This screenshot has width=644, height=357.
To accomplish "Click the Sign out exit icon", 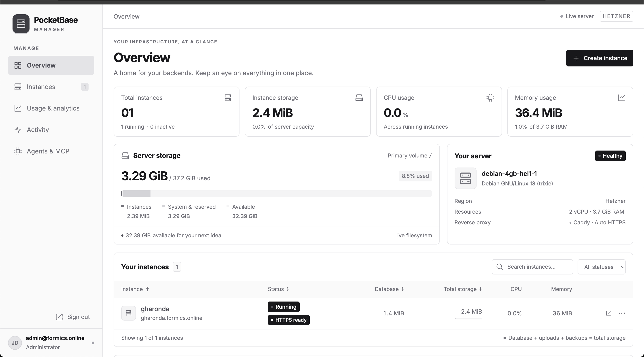I will pyautogui.click(x=59, y=317).
